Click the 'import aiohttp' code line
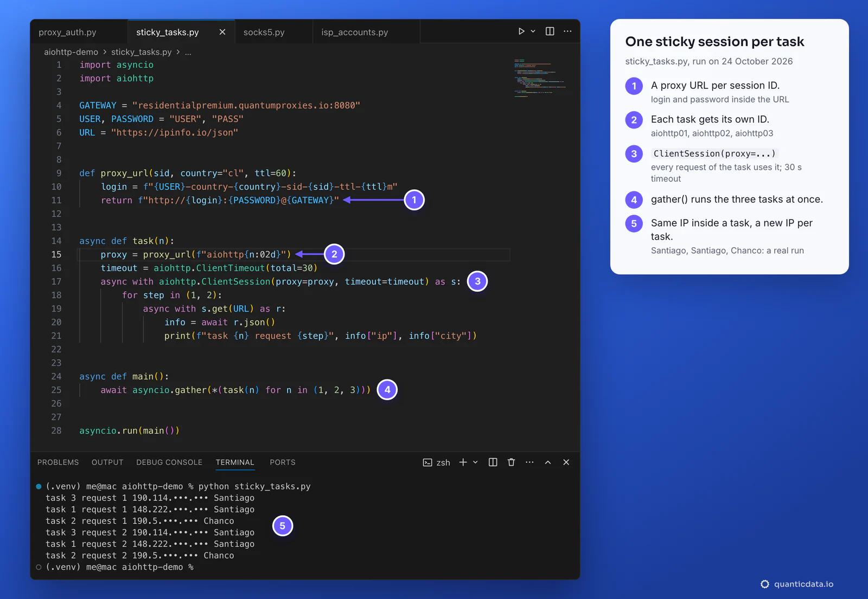This screenshot has height=599, width=868. [x=117, y=78]
